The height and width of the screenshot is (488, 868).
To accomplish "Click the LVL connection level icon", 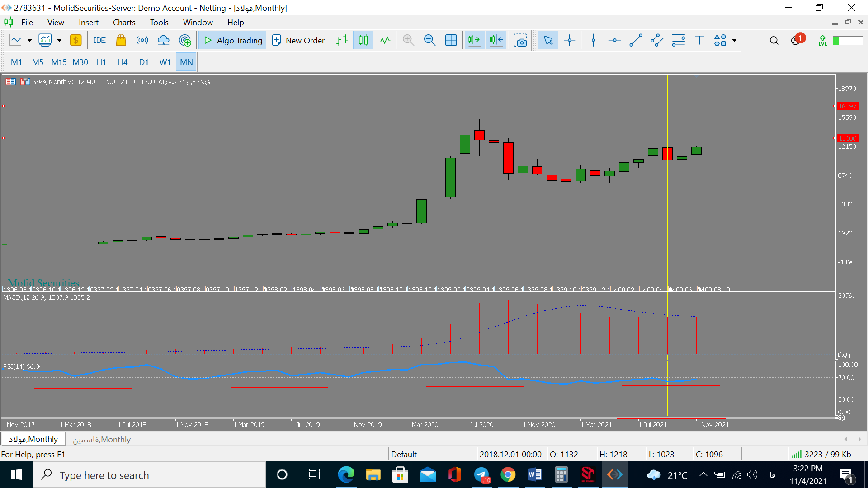I will [823, 41].
